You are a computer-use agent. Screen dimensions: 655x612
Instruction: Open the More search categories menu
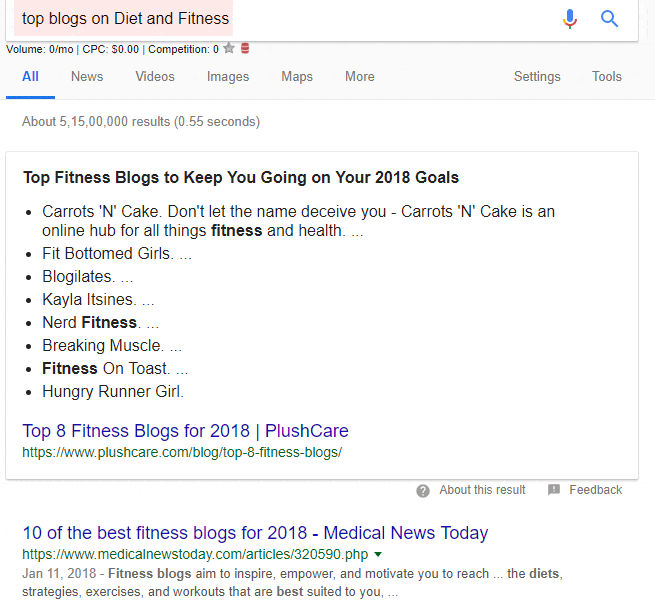359,77
